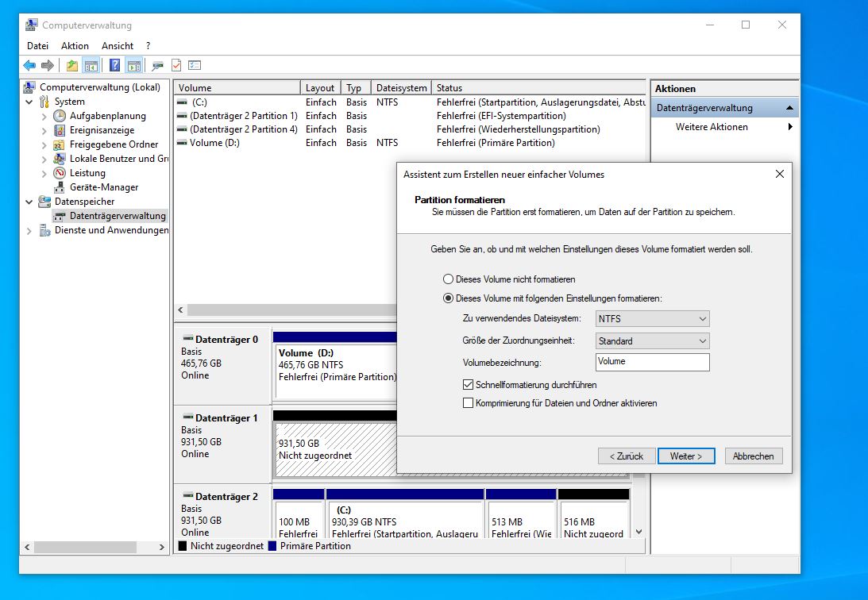Image resolution: width=868 pixels, height=600 pixels.
Task: Click the Geräte-Manager icon
Action: click(x=60, y=187)
